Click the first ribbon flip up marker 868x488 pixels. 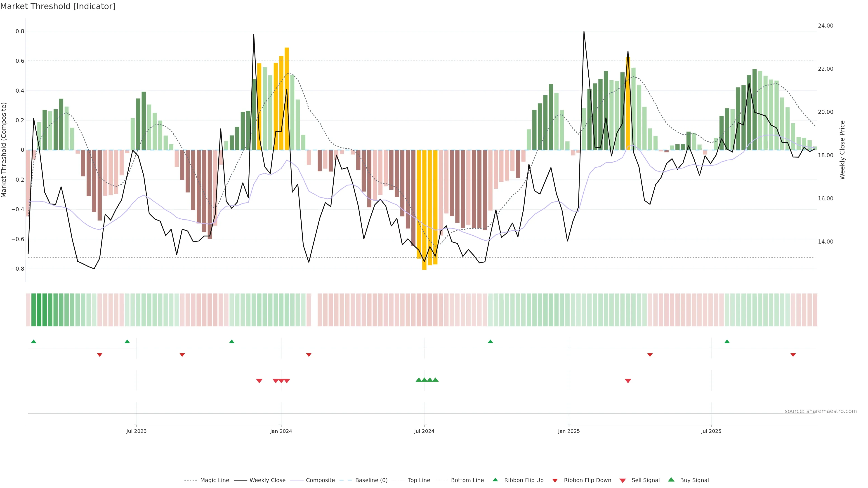34,342
